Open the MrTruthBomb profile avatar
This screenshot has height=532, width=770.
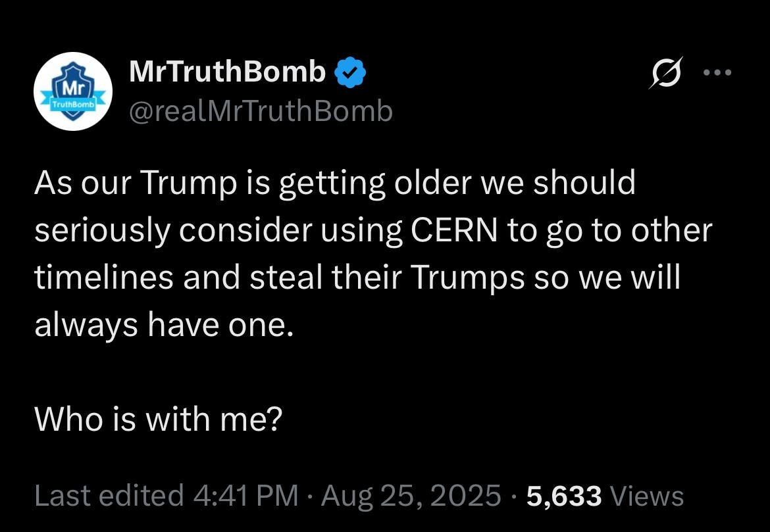(72, 91)
